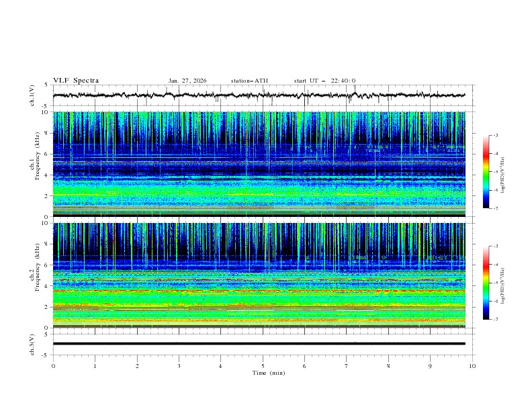The height and width of the screenshot is (411, 532).
Task: Click the ch.1 voltage waveform trace
Action: point(259,95)
